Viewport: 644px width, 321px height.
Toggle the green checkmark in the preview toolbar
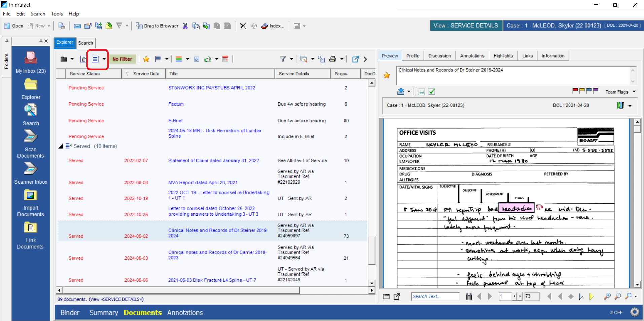point(432,92)
